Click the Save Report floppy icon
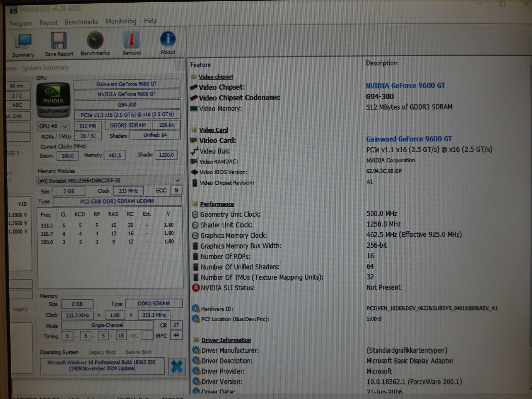 coord(59,41)
